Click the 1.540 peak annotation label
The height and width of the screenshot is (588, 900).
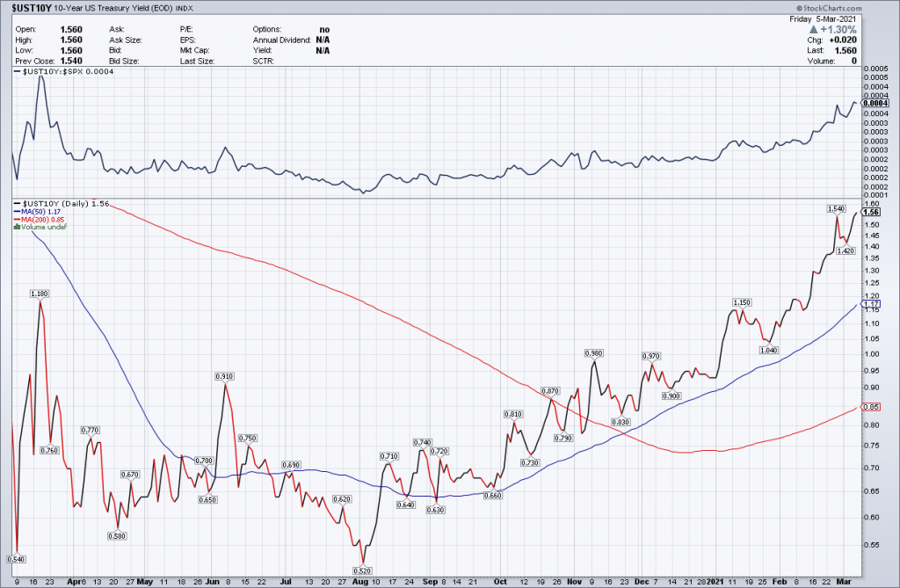[x=836, y=208]
